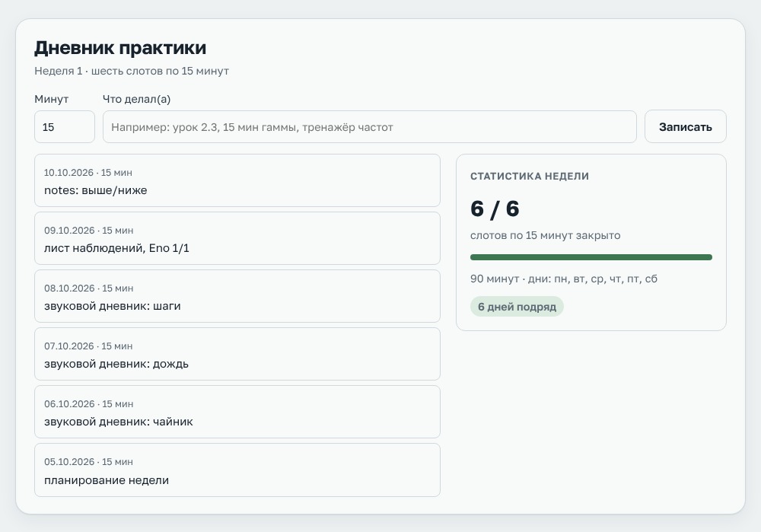Click the '6 дней подряд' streak badge
The height and width of the screenshot is (532, 761).
tap(517, 307)
